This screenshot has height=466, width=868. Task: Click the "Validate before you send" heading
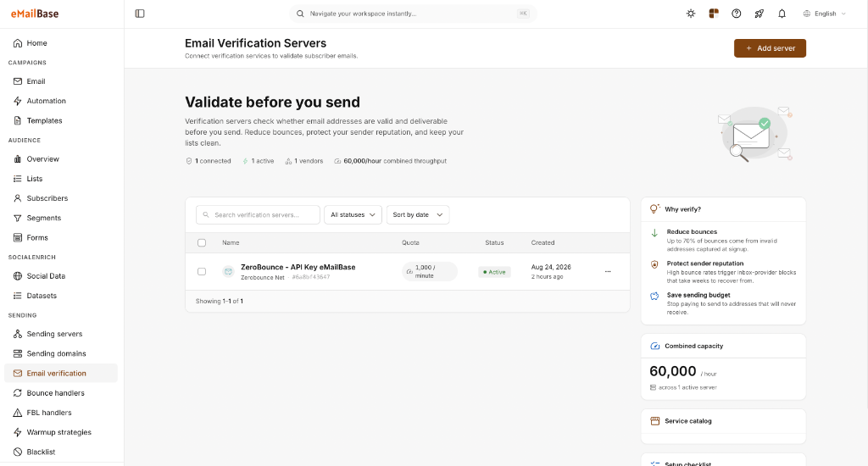pyautogui.click(x=272, y=102)
